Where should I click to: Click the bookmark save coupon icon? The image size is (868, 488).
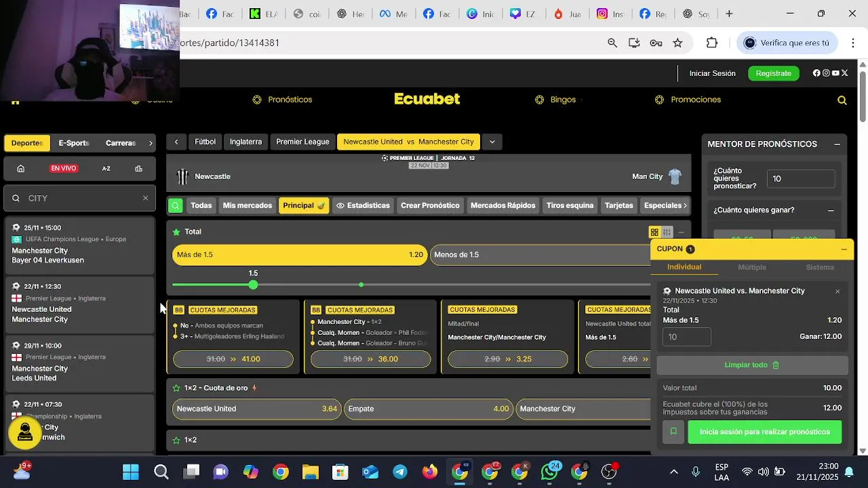coord(673,432)
